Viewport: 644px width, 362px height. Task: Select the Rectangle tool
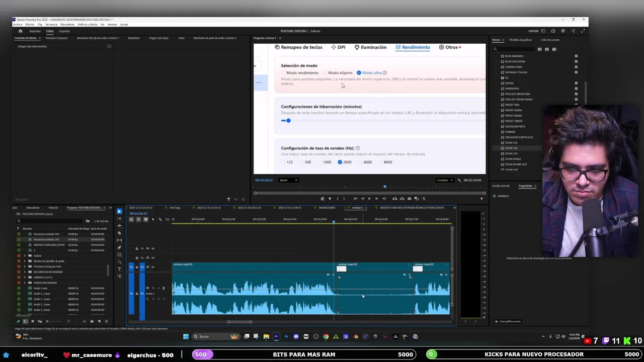tap(119, 255)
